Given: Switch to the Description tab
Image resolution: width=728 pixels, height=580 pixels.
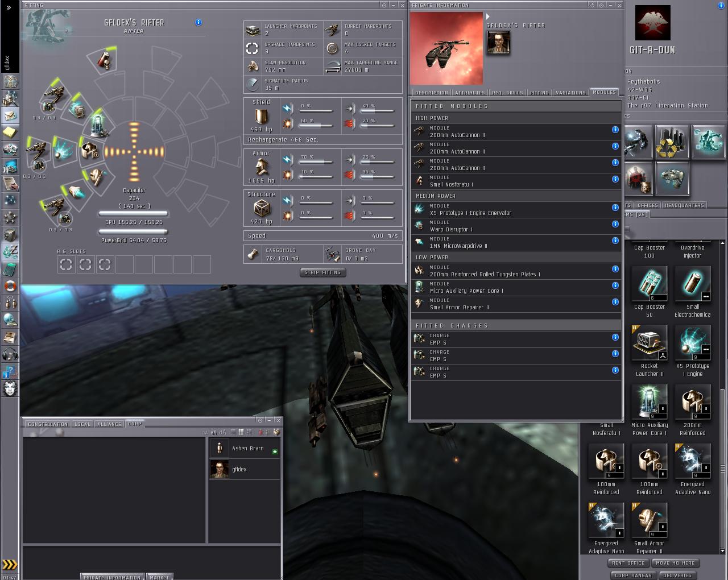Looking at the screenshot, I should pos(432,93).
